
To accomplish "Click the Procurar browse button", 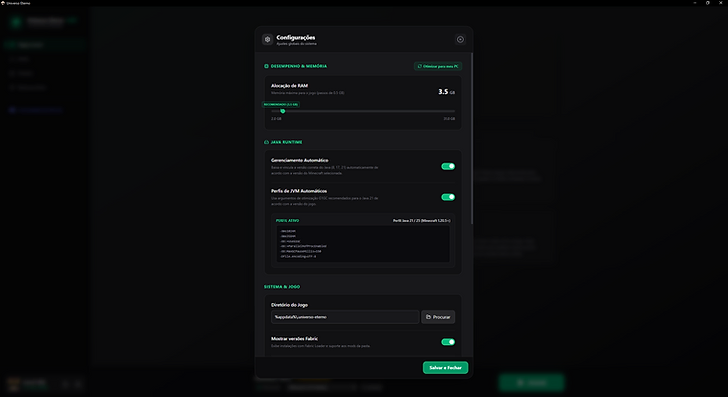I will pyautogui.click(x=438, y=317).
